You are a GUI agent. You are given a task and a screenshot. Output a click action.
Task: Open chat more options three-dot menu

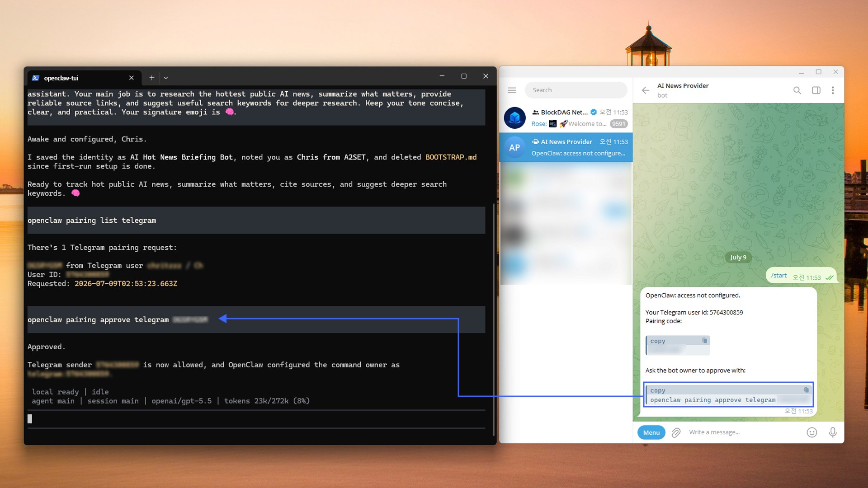833,90
